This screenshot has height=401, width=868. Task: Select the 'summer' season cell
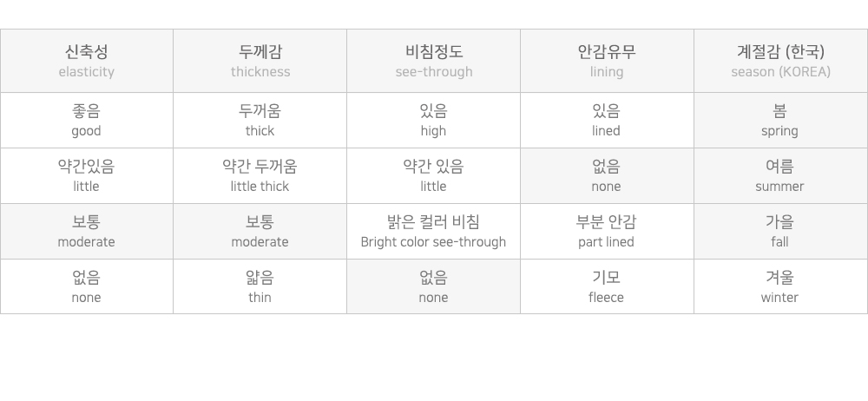[x=780, y=176]
